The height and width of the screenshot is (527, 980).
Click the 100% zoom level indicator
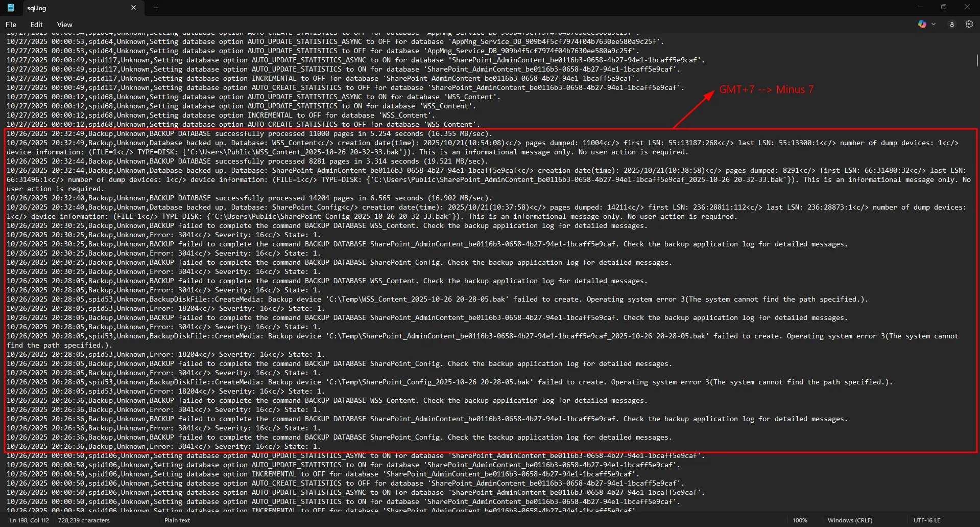[x=800, y=520]
